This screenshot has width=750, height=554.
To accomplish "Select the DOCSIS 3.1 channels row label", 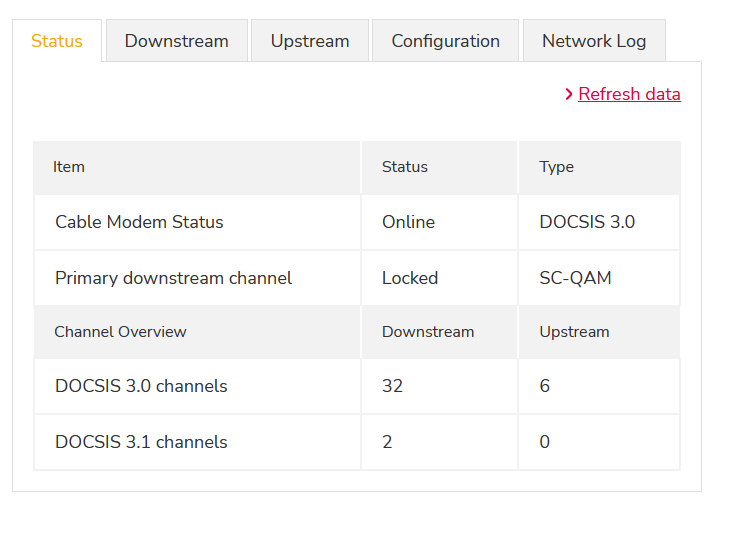I will [x=141, y=442].
